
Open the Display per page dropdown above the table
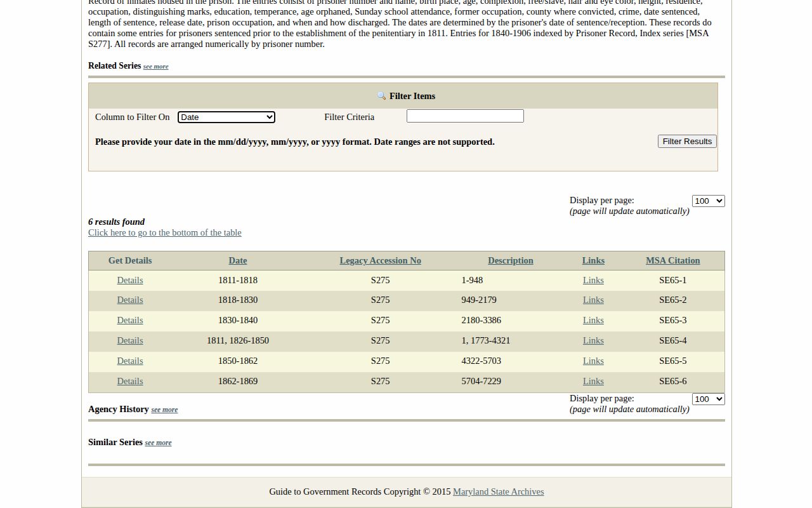[x=708, y=201]
